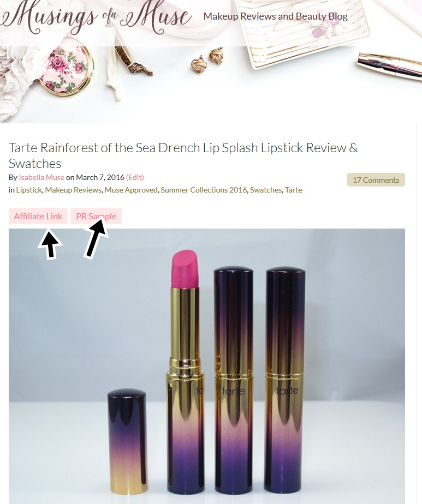
Task: Open the Isabella Muse author link
Action: 41,177
